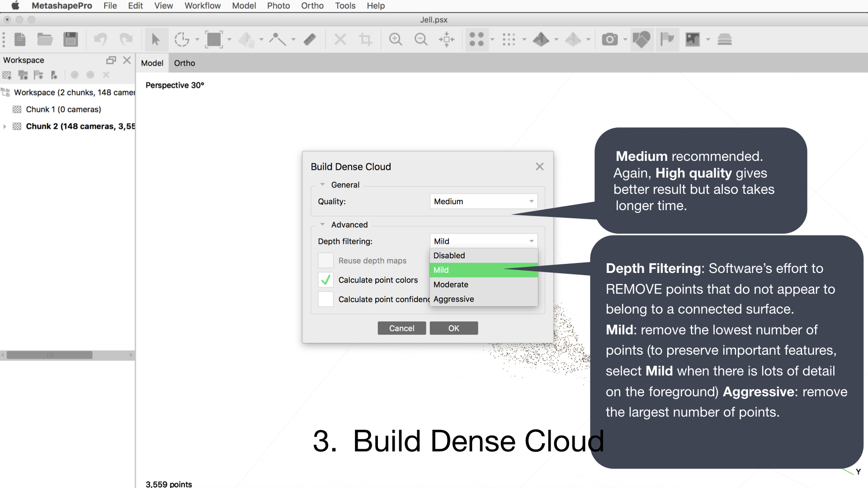Click the ruler measurement tool icon
The image size is (868, 488).
[x=310, y=40]
